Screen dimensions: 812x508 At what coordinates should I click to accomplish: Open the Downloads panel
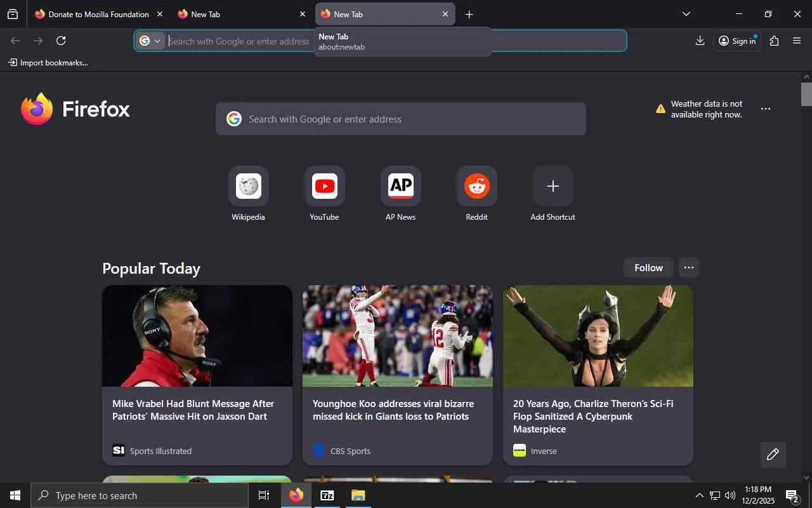point(700,41)
